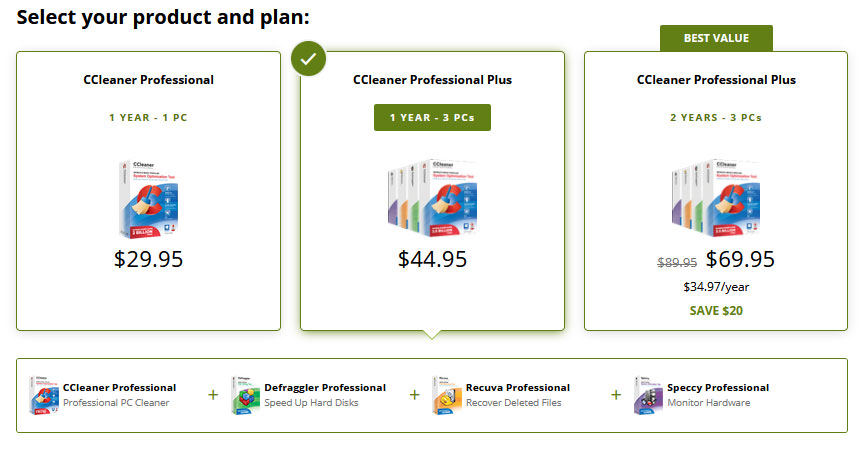Open the Defraggler Professional title text
The width and height of the screenshot is (865, 449).
pyautogui.click(x=325, y=388)
